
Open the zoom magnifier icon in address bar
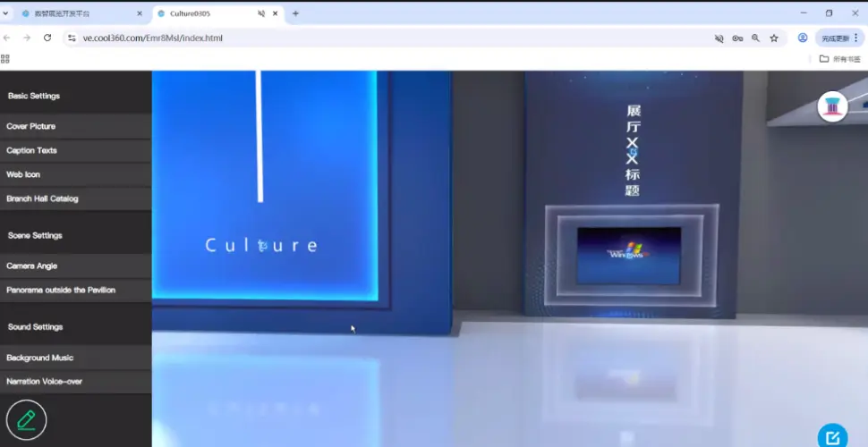[755, 38]
